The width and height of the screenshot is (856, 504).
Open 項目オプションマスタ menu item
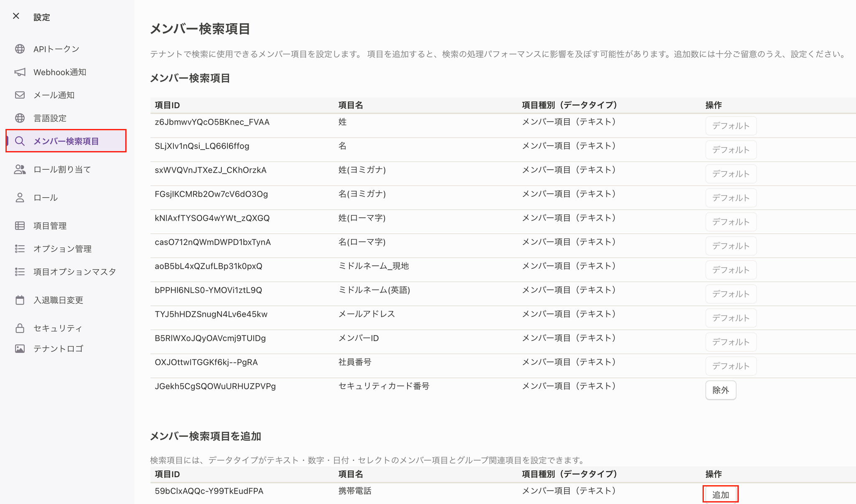(x=74, y=272)
